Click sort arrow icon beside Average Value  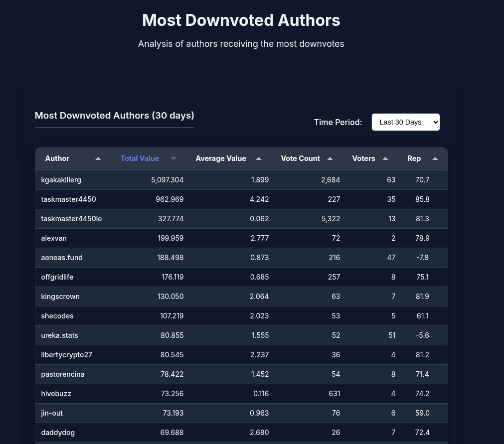pyautogui.click(x=259, y=158)
